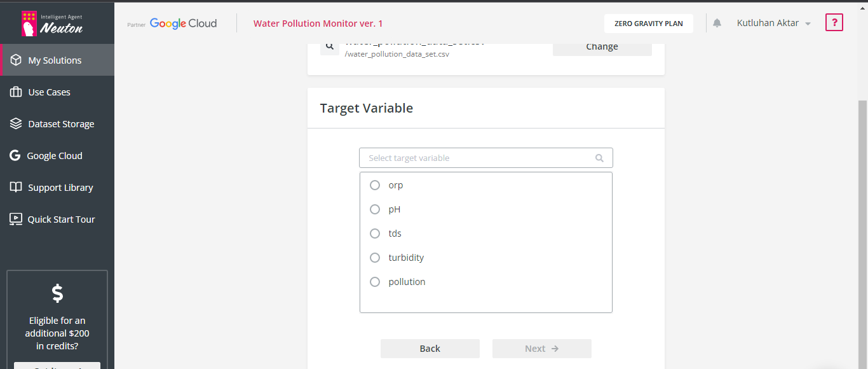Screen dimensions: 868x369
Task: Click the Water Pollution Monitor ver. 1 title
Action: click(318, 24)
